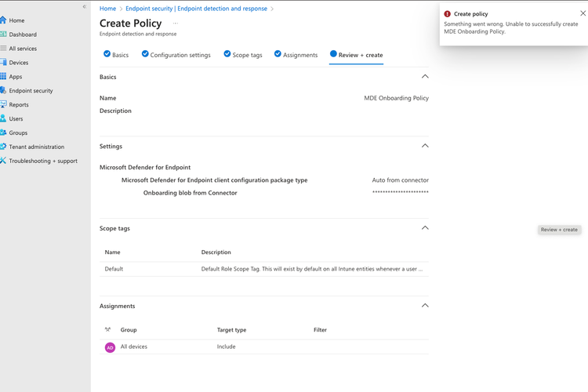
Task: Click the Filter column header
Action: (320, 330)
